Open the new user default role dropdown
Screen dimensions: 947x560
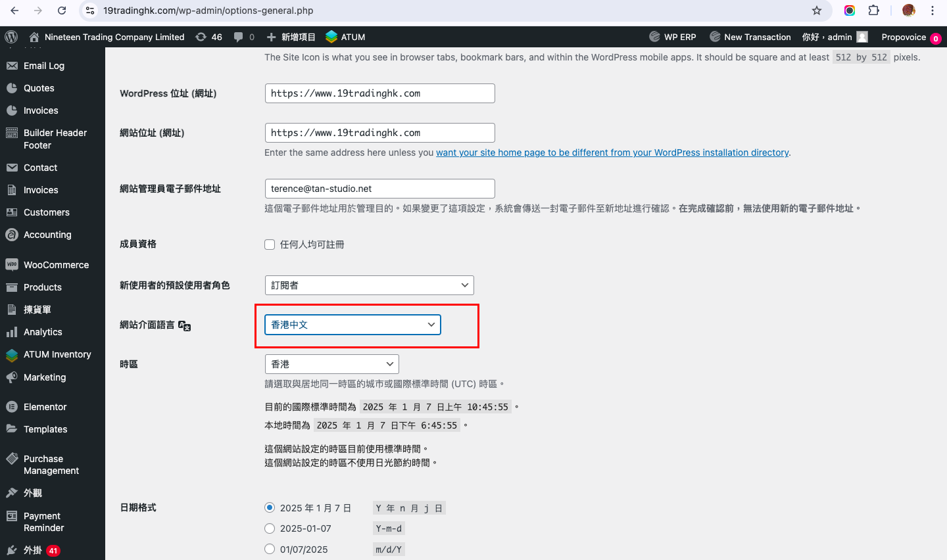pos(369,285)
